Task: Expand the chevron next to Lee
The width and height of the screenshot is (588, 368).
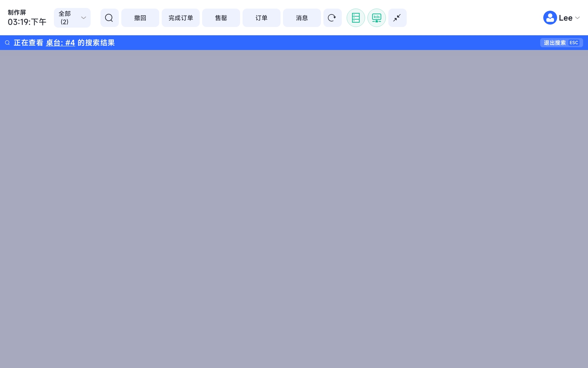Action: (578, 18)
